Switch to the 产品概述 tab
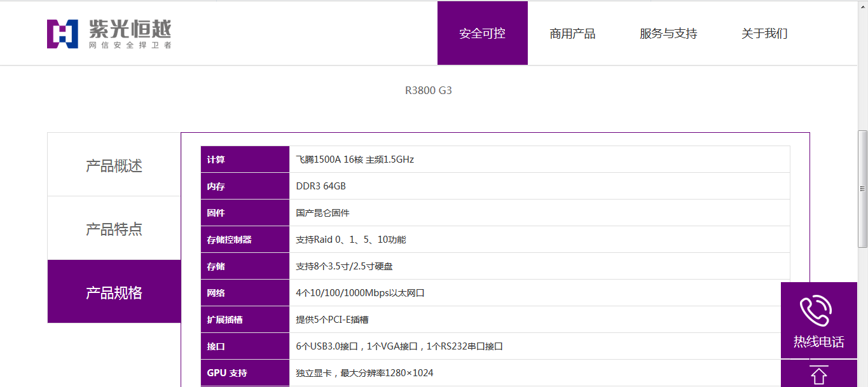The height and width of the screenshot is (387, 868). [114, 165]
